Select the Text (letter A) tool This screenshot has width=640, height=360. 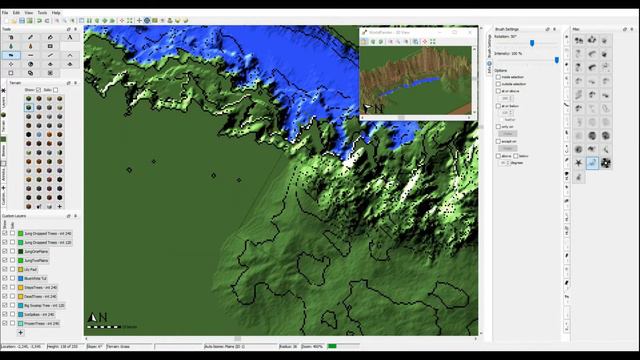coord(70,37)
